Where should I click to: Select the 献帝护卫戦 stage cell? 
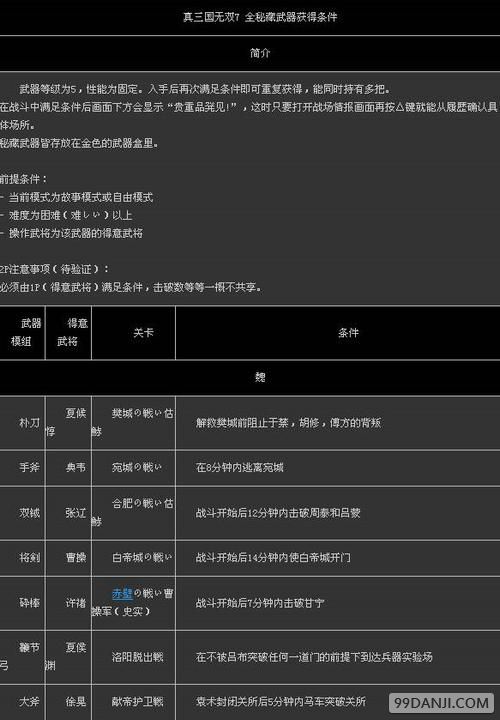pyautogui.click(x=134, y=703)
